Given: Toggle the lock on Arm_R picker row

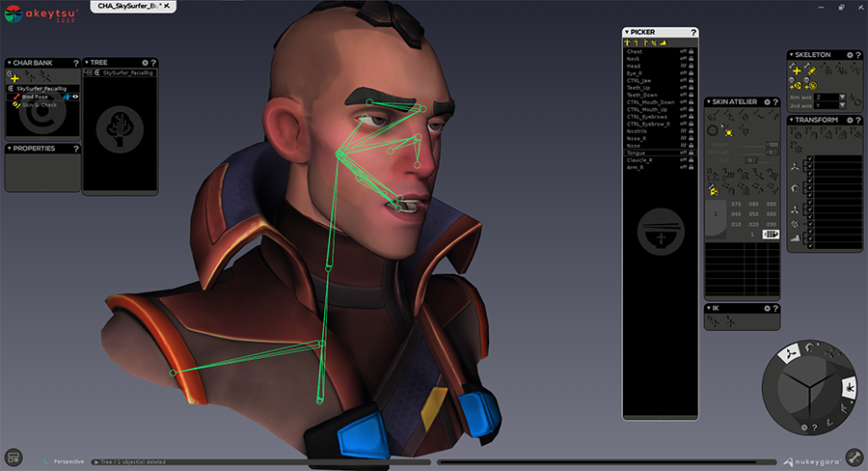Looking at the screenshot, I should (691, 167).
